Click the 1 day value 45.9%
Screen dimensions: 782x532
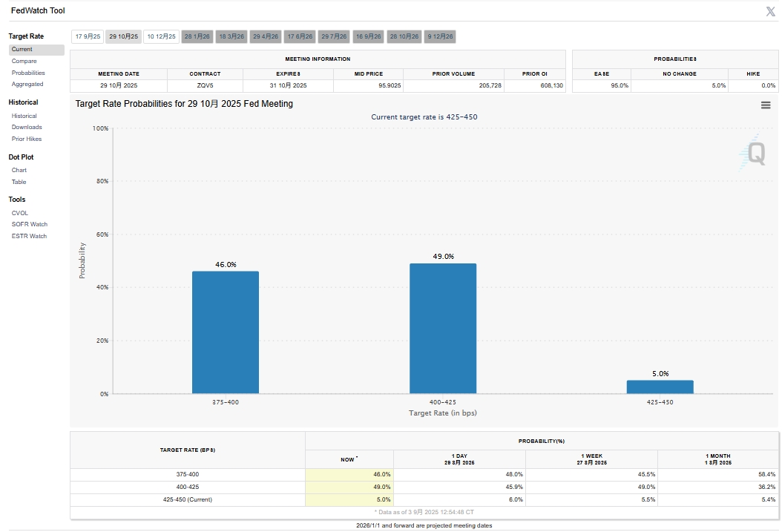click(514, 487)
